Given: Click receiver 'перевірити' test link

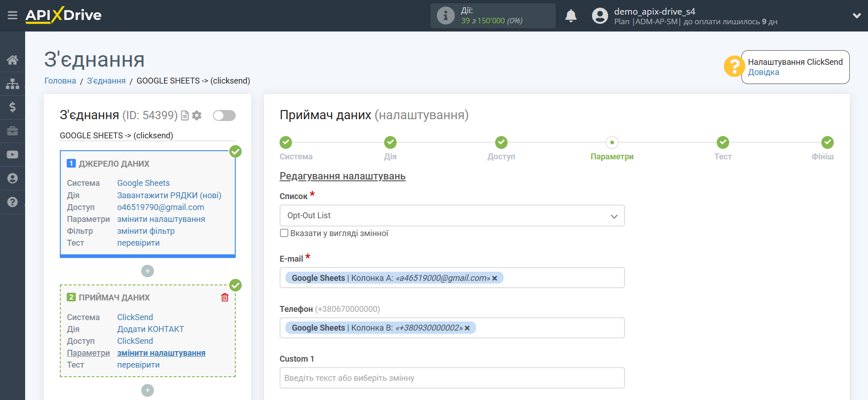Looking at the screenshot, I should [x=138, y=365].
